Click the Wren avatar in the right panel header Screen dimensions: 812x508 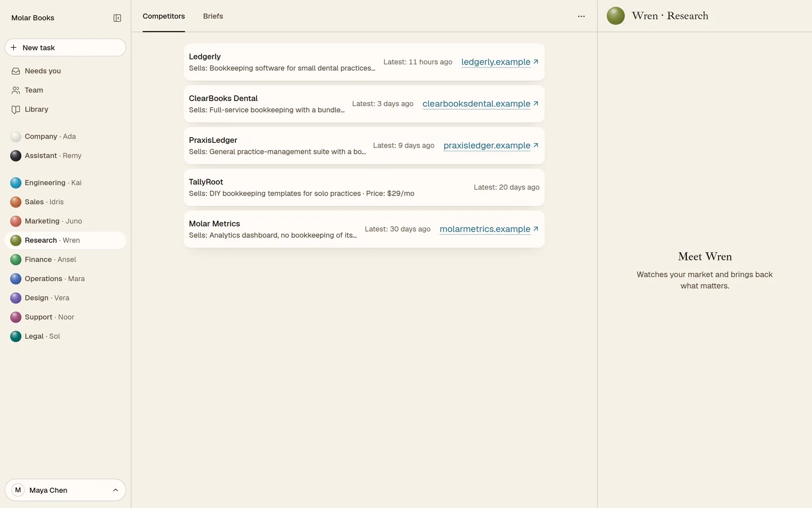click(x=616, y=16)
